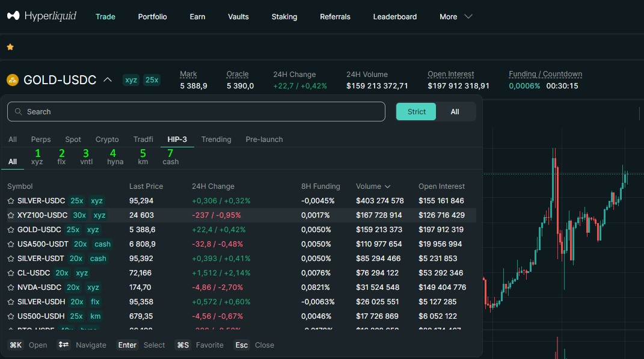This screenshot has width=644, height=359.
Task: Open the Portfolio menu item
Action: click(152, 17)
